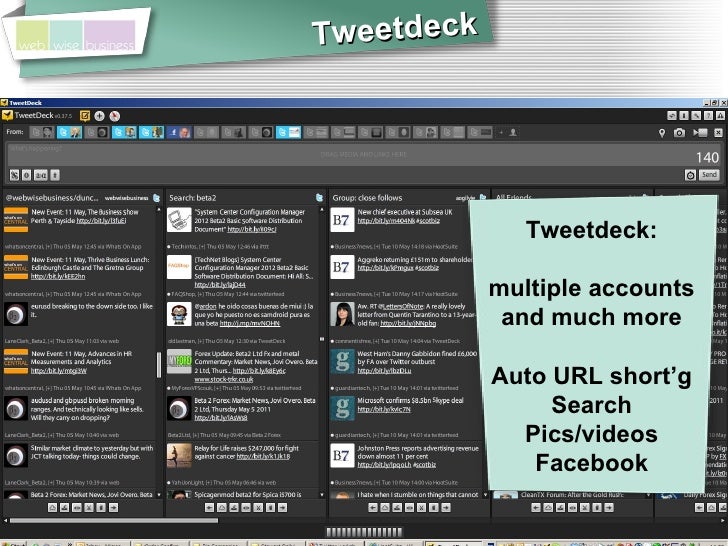Toggle the Facebook account in From row
The height and width of the screenshot is (546, 728).
tap(179, 133)
